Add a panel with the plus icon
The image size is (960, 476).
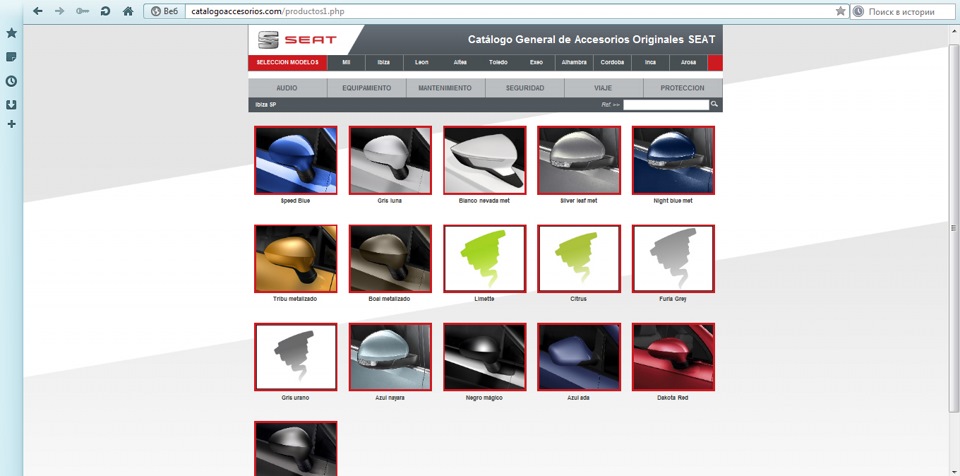point(11,124)
